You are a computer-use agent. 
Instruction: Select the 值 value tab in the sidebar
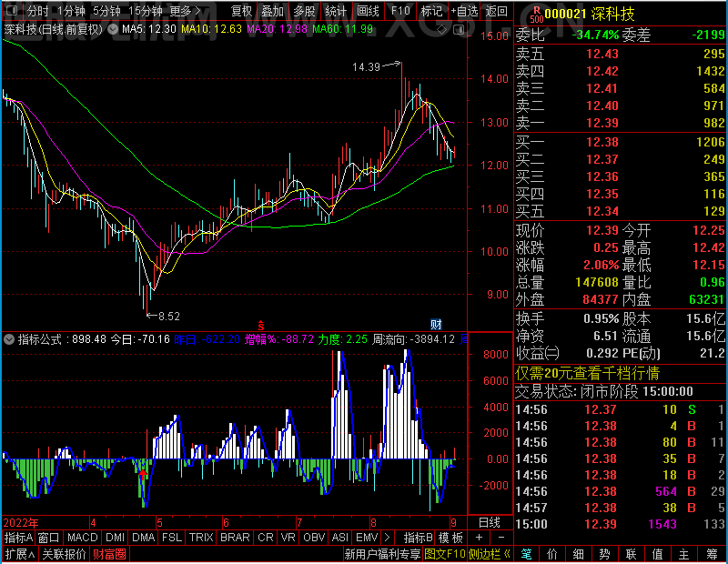pos(657,554)
